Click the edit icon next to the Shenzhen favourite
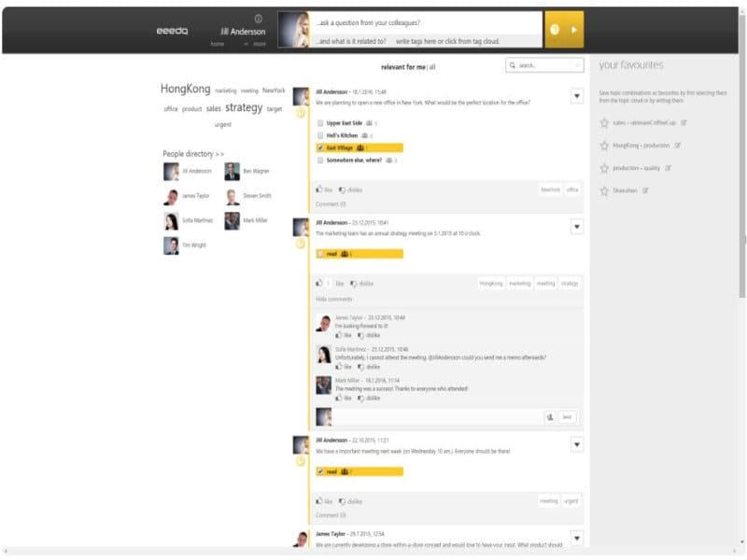The width and height of the screenshot is (747, 560). click(645, 190)
